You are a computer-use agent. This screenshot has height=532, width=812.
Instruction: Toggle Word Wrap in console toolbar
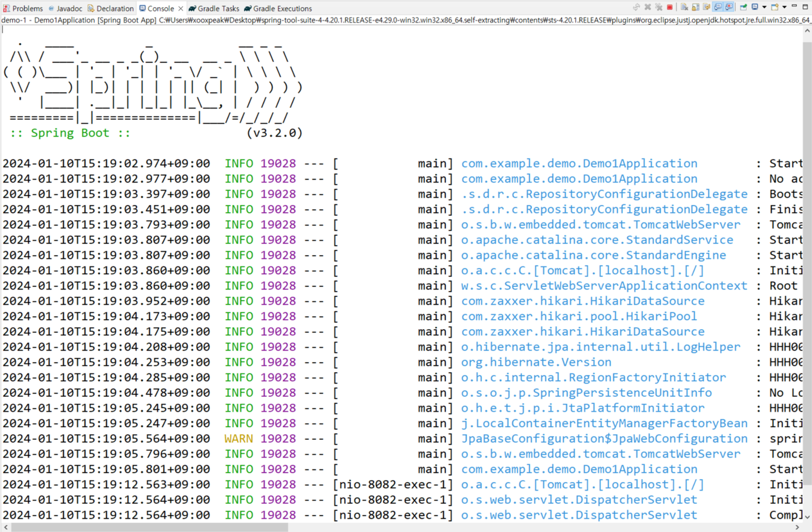(x=706, y=7)
